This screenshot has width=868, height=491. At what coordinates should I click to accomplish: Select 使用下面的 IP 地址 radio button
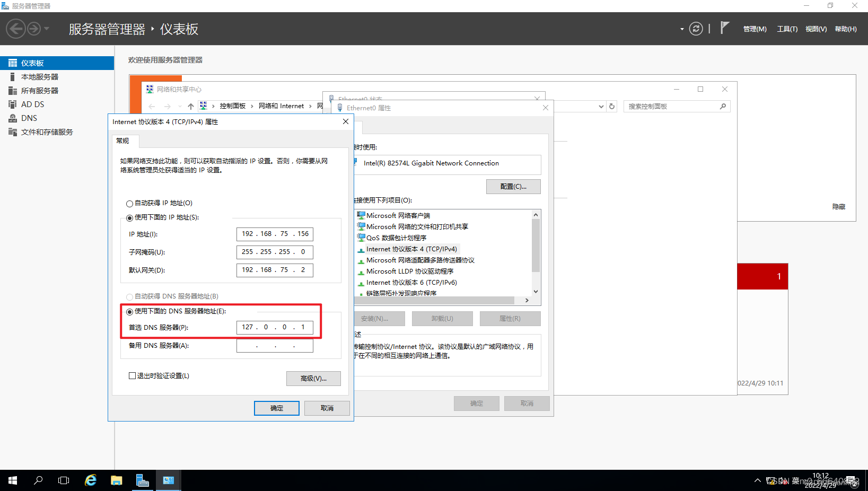click(x=129, y=218)
